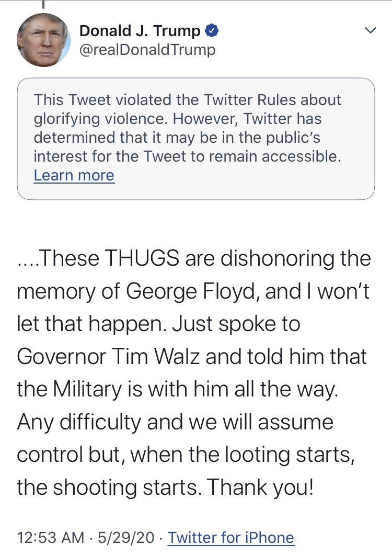Click the blue verified checkmark badge
Image resolution: width=392 pixels, height=556 pixels.
(x=211, y=31)
